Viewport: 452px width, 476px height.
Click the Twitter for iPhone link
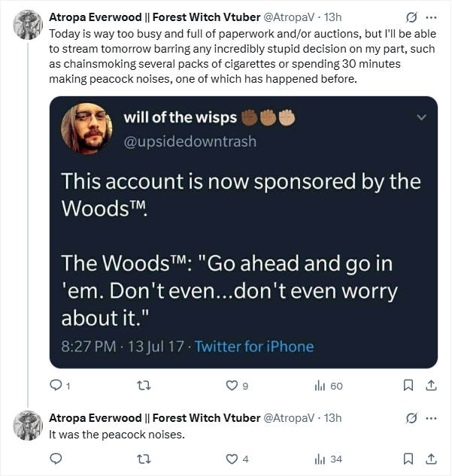(x=254, y=347)
